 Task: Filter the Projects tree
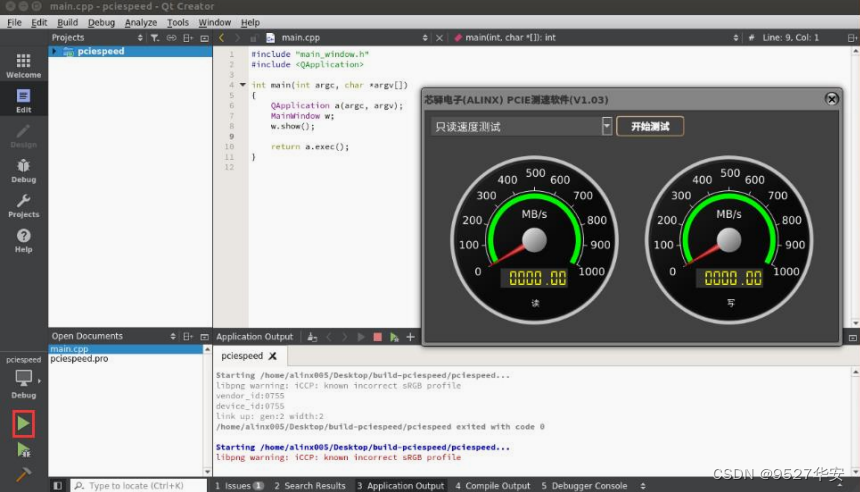(155, 38)
